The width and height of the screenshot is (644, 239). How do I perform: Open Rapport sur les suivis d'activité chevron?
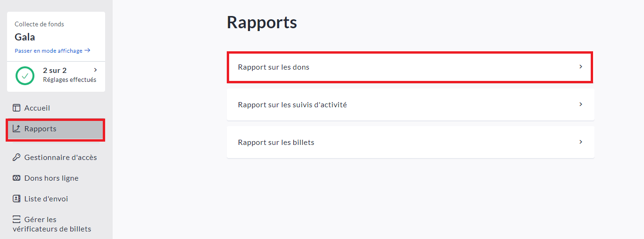coord(581,104)
